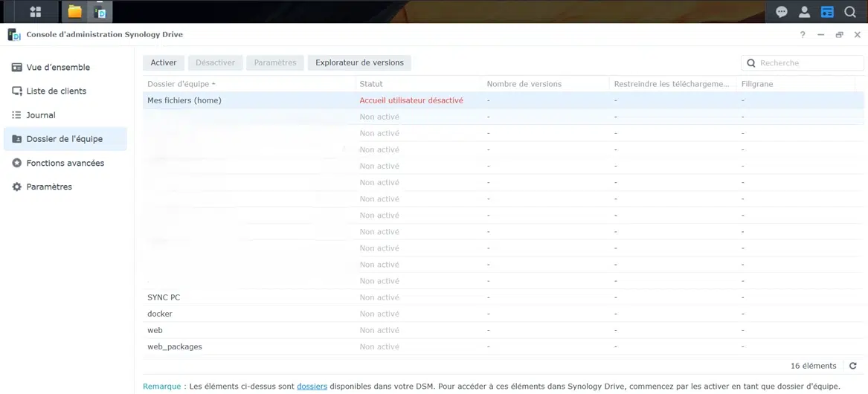The height and width of the screenshot is (394, 868).
Task: Click Restreindre les téléchargements column header
Action: (x=672, y=84)
